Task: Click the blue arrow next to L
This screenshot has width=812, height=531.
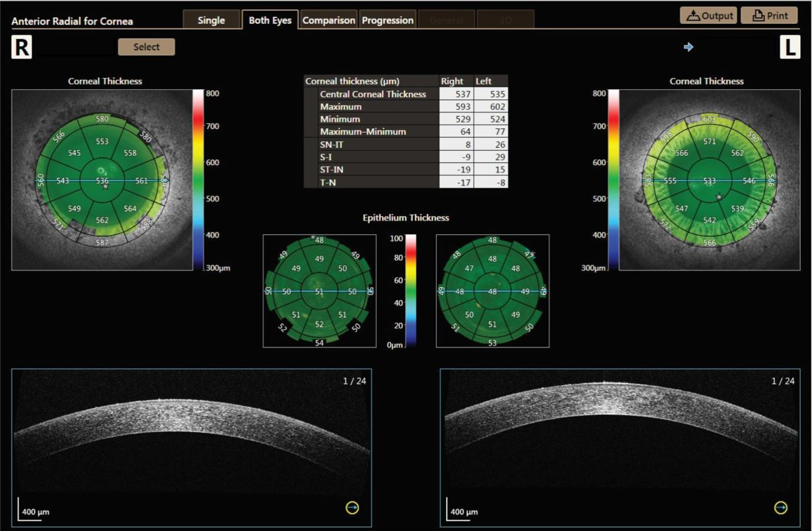Action: point(688,47)
